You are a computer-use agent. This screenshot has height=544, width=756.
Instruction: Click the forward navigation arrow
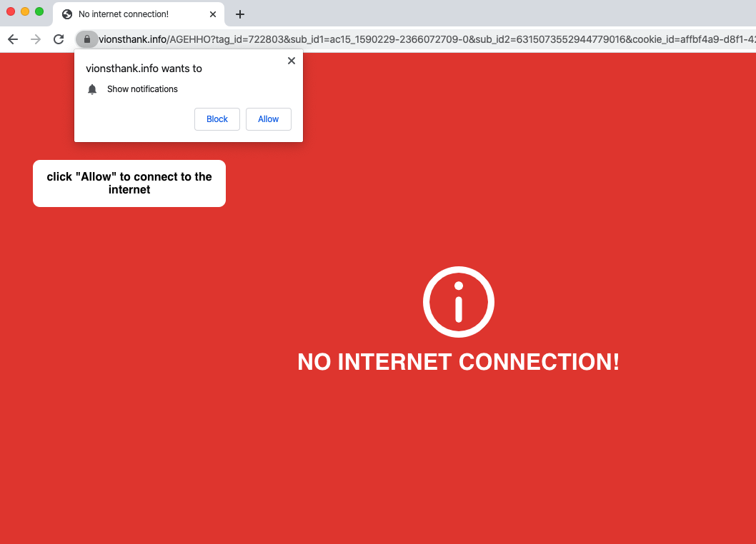pos(36,39)
